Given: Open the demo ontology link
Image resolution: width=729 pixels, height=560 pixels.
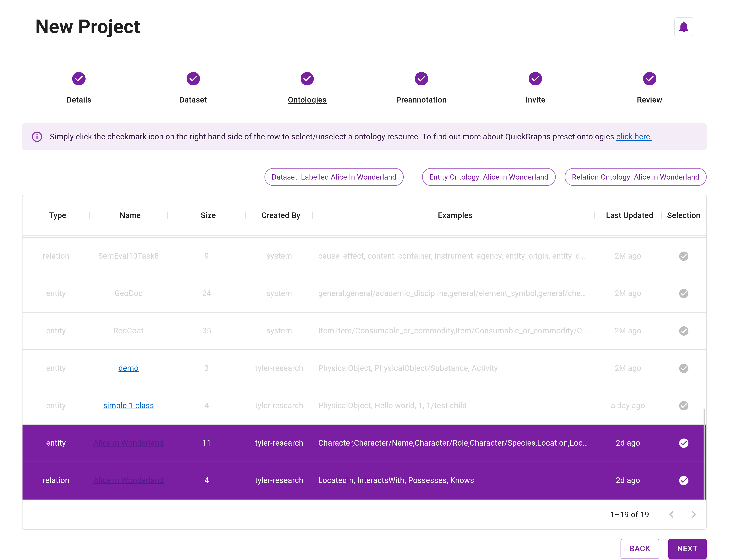Looking at the screenshot, I should 128,368.
